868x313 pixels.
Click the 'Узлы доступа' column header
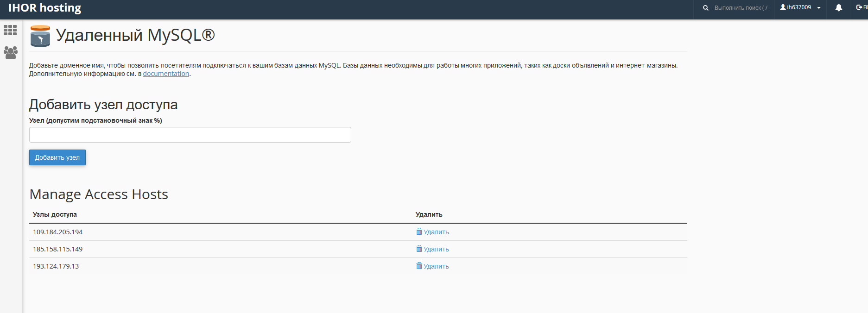tap(55, 214)
